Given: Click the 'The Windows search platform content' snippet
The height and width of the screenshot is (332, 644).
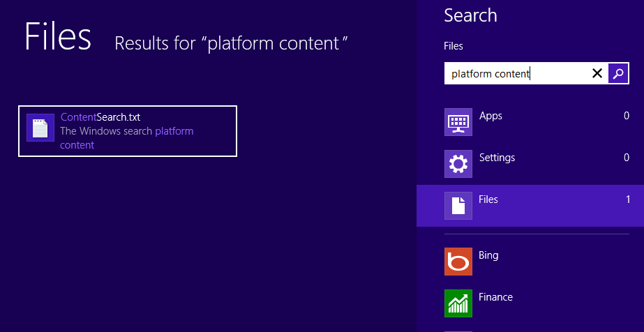Looking at the screenshot, I should coord(126,138).
